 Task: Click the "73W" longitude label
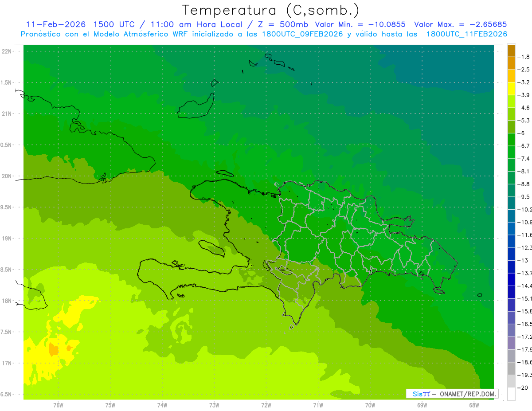[x=214, y=405]
